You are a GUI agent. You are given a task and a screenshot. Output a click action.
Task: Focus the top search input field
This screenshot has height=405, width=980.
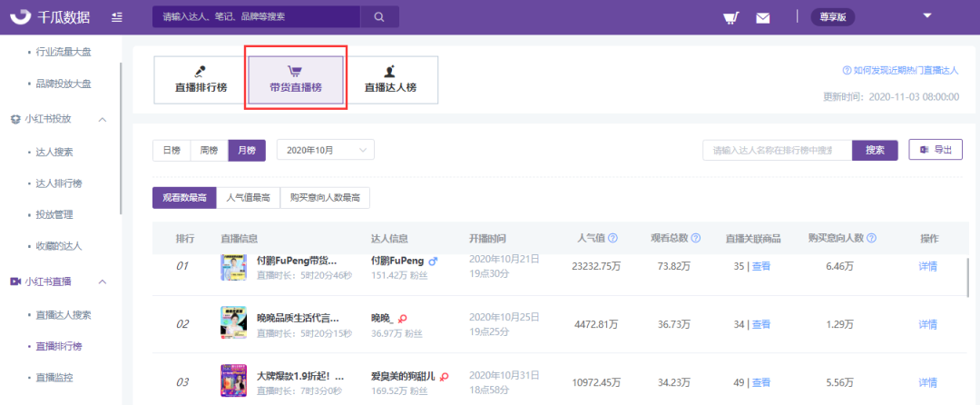tap(256, 17)
